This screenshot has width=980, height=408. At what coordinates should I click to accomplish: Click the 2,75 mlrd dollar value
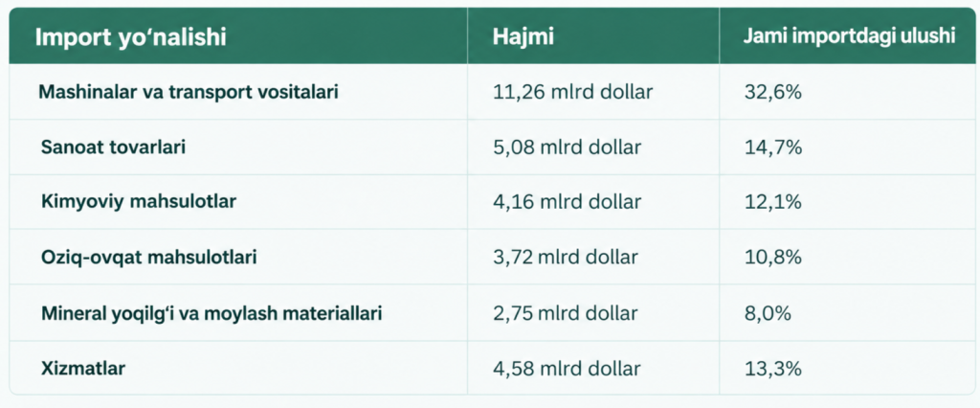pyautogui.click(x=566, y=313)
